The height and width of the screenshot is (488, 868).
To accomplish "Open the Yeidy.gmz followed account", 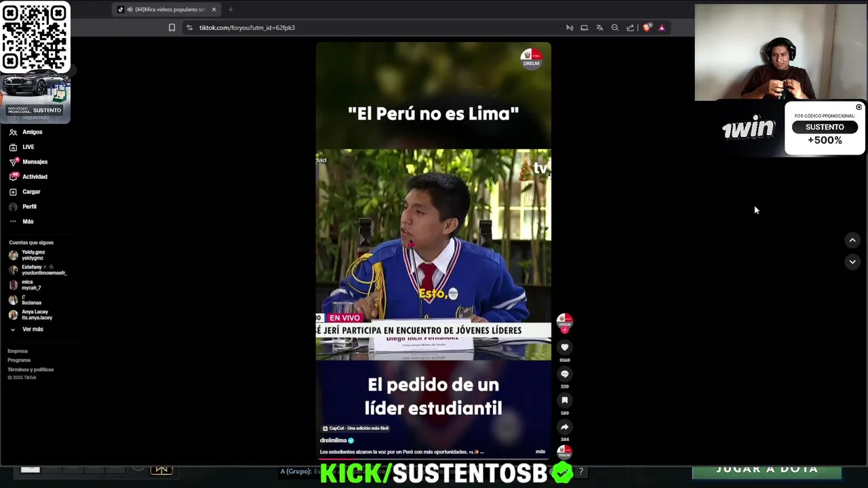I will pos(33,255).
